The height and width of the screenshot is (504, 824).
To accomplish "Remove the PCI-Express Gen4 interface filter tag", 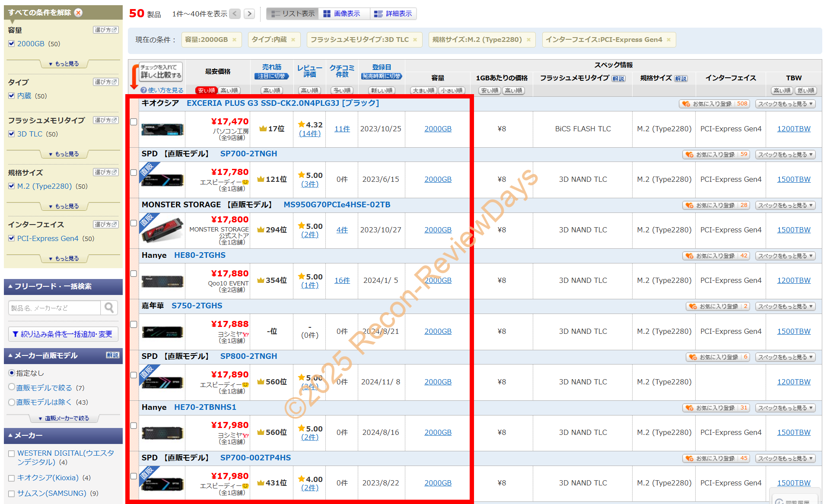I will [x=668, y=40].
